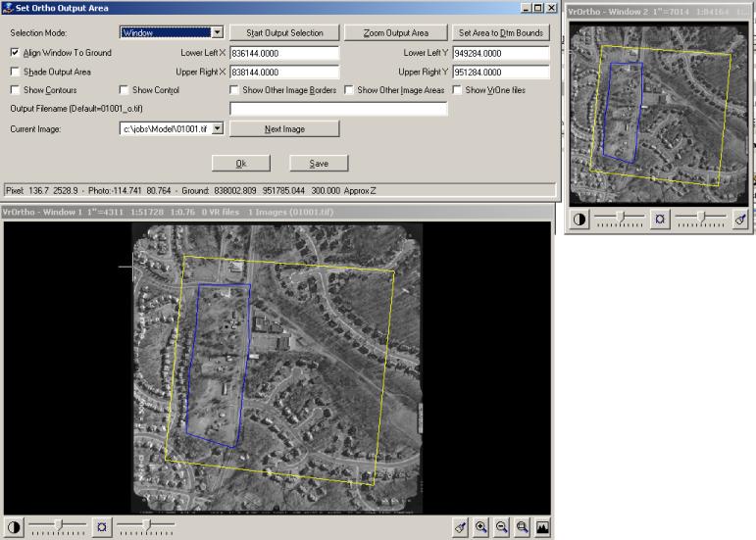Image resolution: width=756 pixels, height=540 pixels.
Task: Click the "Current Image:" label
Action: pos(35,129)
